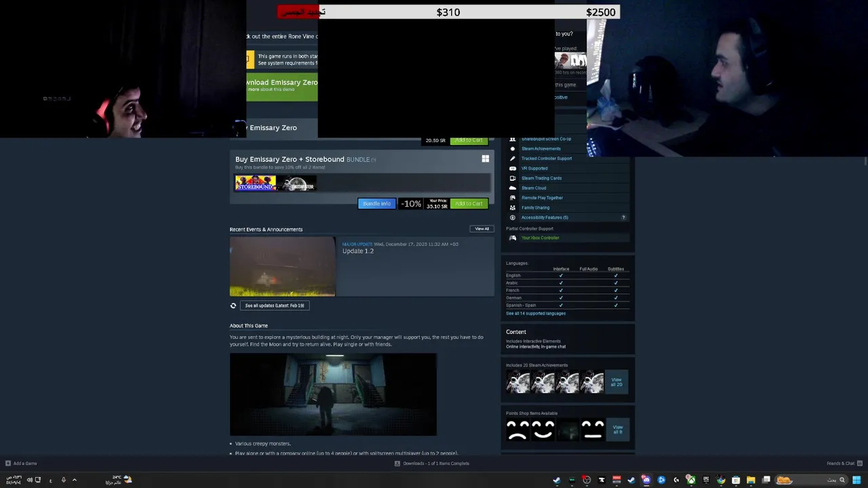
Task: Add Emissary Zero at 20.50 SR to cart
Action: pyautogui.click(x=469, y=140)
